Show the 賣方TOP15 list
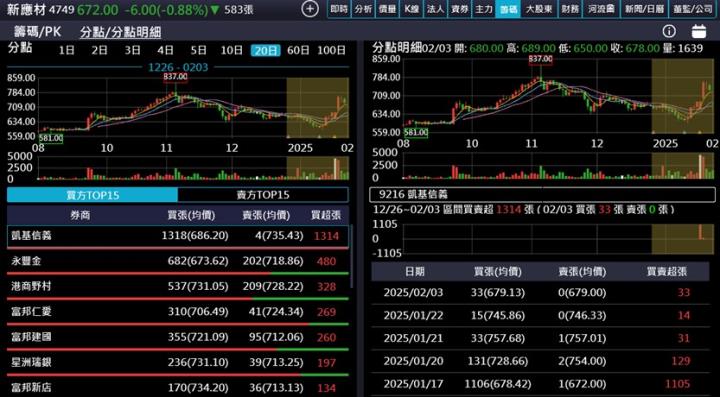Image resolution: width=720 pixels, height=397 pixels. pos(263,195)
